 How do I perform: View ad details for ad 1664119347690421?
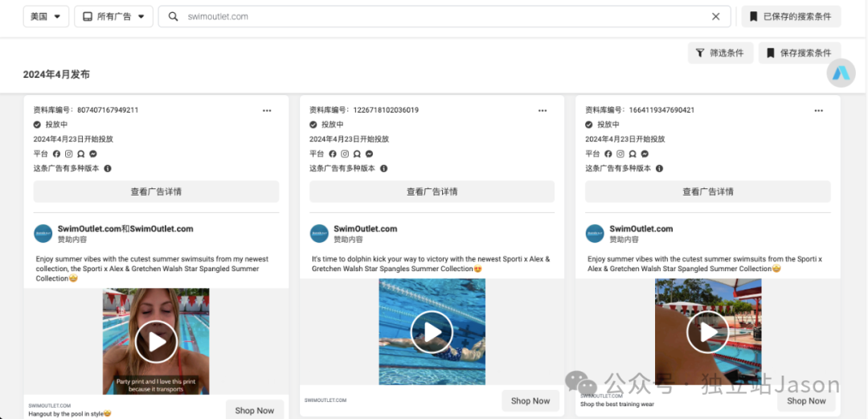[707, 191]
